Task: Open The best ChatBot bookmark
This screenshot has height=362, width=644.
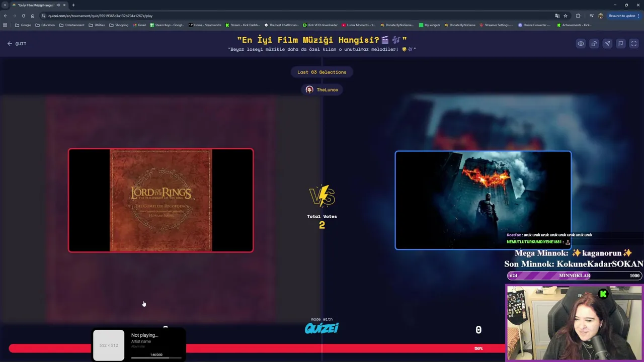Action: click(x=281, y=25)
